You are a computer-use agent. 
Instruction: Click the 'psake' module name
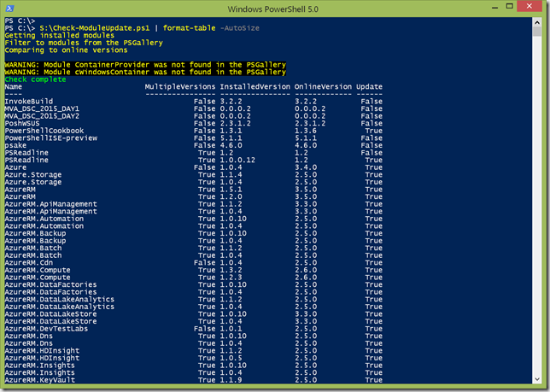point(15,145)
